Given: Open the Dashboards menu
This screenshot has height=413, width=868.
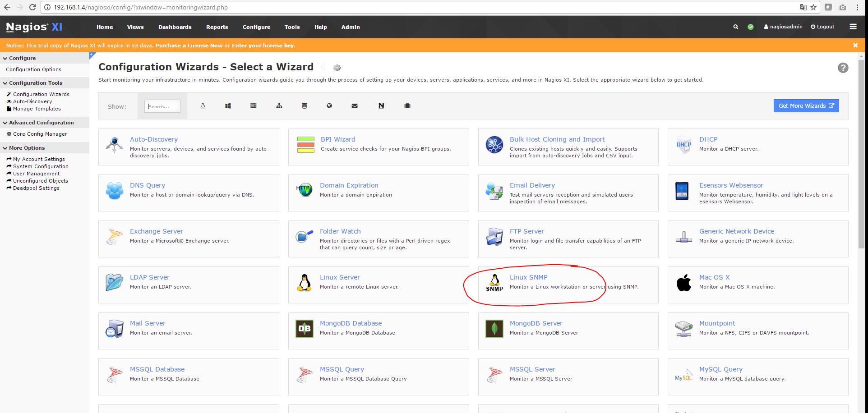Looking at the screenshot, I should [x=175, y=27].
